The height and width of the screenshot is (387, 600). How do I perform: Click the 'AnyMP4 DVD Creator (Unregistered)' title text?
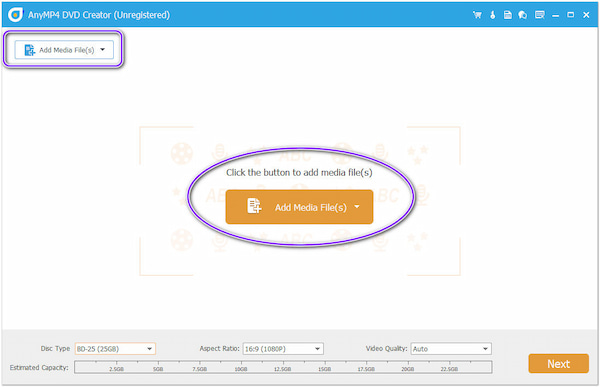point(99,15)
